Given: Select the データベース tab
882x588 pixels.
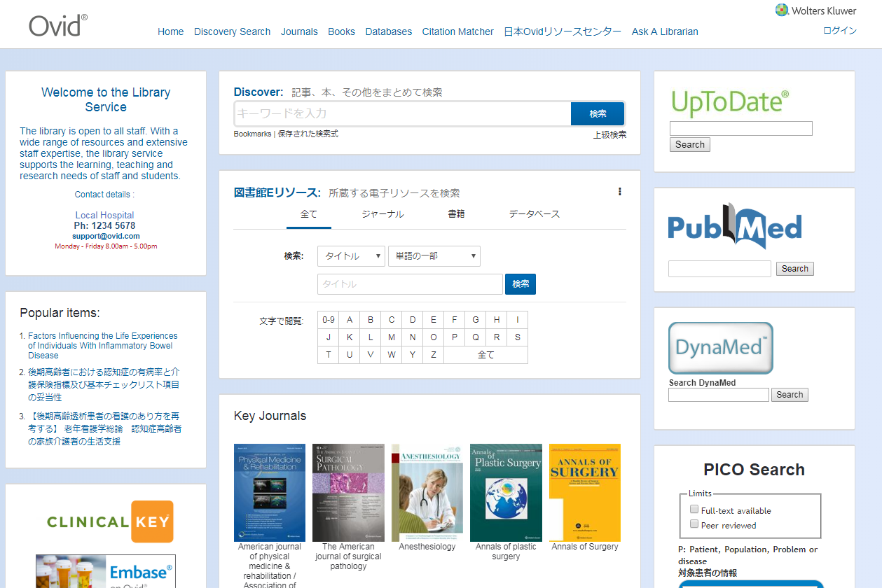Looking at the screenshot, I should (534, 214).
